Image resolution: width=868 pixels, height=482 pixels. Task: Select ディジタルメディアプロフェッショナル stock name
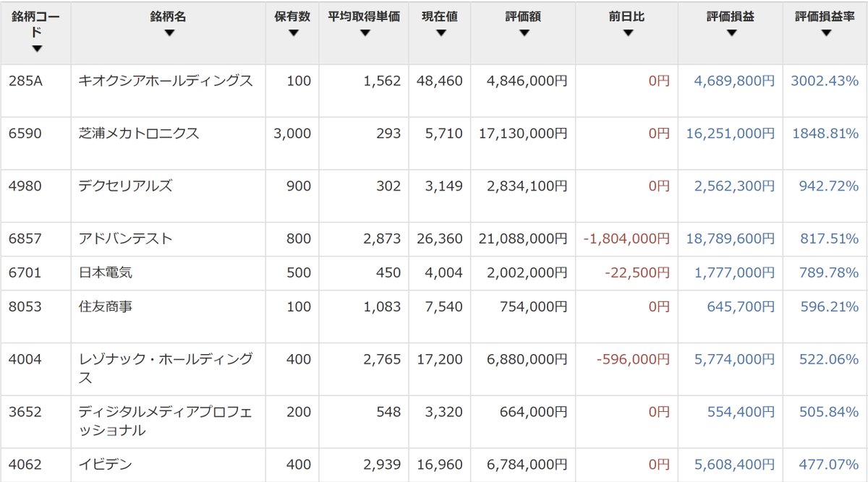tap(166, 421)
